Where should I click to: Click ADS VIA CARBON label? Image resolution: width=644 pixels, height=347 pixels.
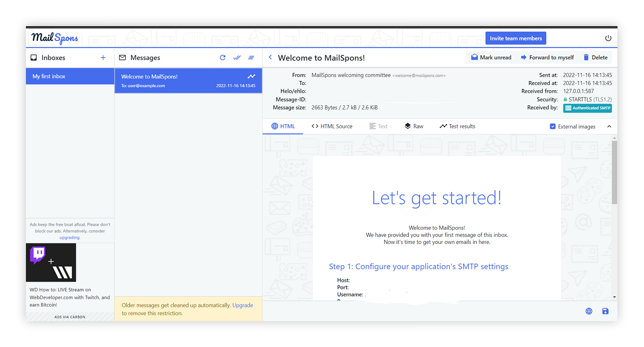coord(70,317)
